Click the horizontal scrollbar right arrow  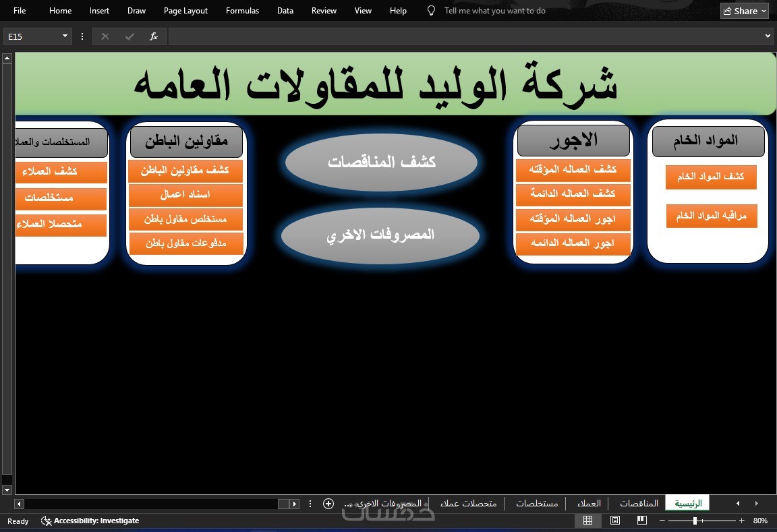[294, 504]
